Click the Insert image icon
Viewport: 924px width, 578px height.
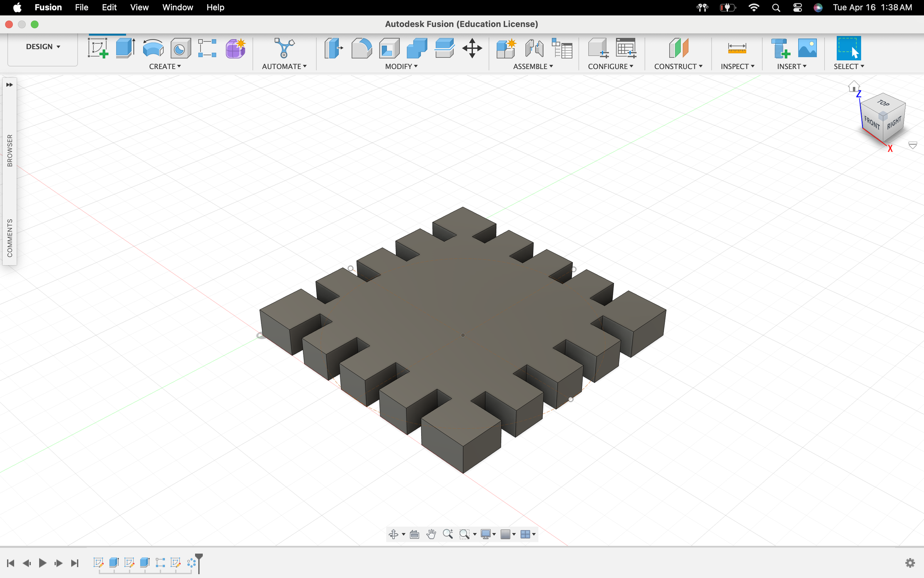[807, 48]
